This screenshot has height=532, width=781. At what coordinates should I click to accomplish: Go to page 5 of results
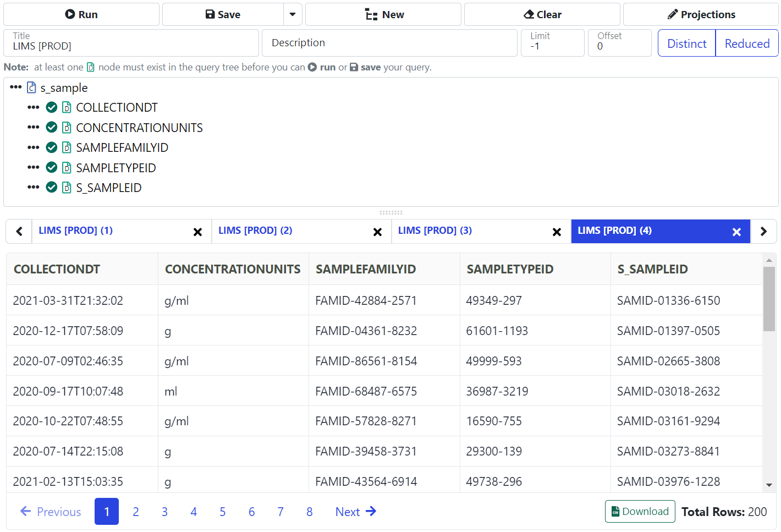(x=223, y=512)
